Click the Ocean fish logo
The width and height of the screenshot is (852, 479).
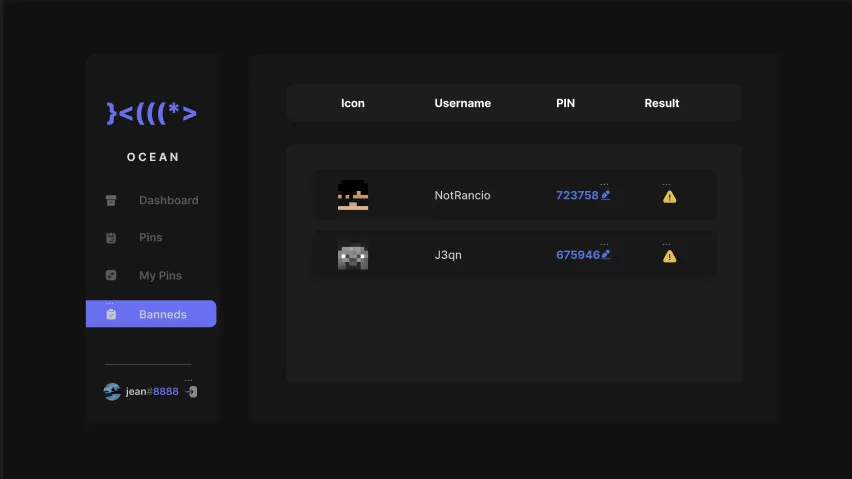click(x=152, y=113)
